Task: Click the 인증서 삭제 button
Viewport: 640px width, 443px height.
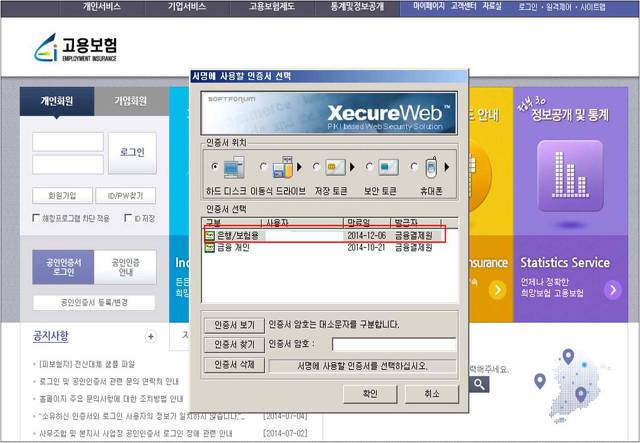Action: (234, 365)
